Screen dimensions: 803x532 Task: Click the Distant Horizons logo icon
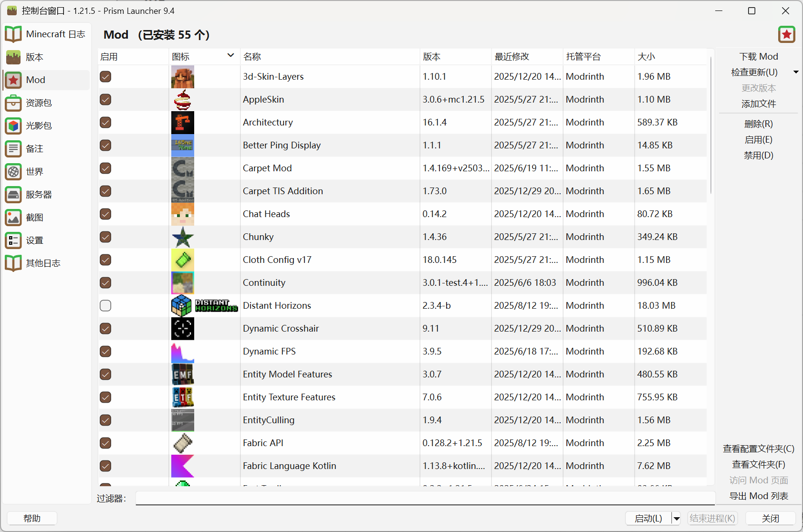pyautogui.click(x=205, y=306)
